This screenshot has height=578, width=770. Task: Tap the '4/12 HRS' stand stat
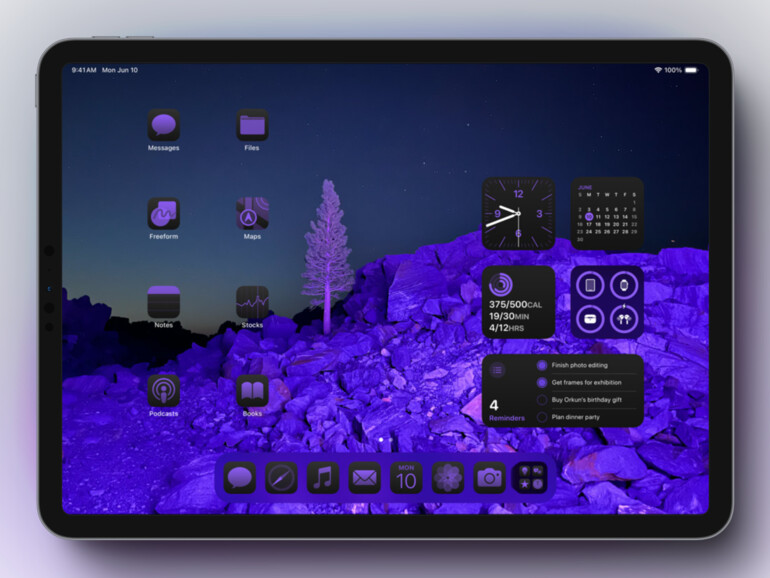coord(506,328)
